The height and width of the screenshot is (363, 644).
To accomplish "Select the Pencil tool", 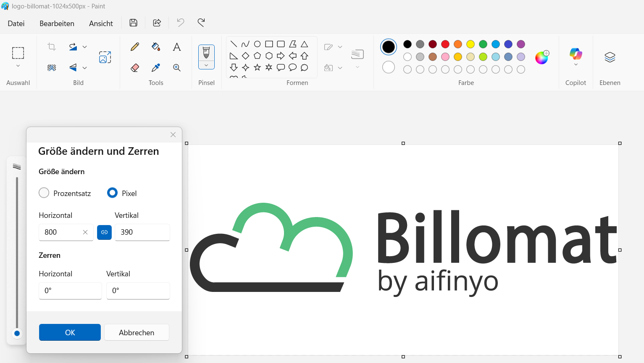I will [x=135, y=47].
